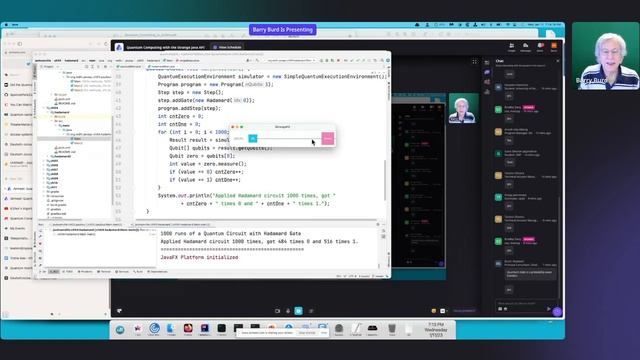Open the second top-right icon in the conference header
The width and height of the screenshot is (640, 360).
[525, 47]
